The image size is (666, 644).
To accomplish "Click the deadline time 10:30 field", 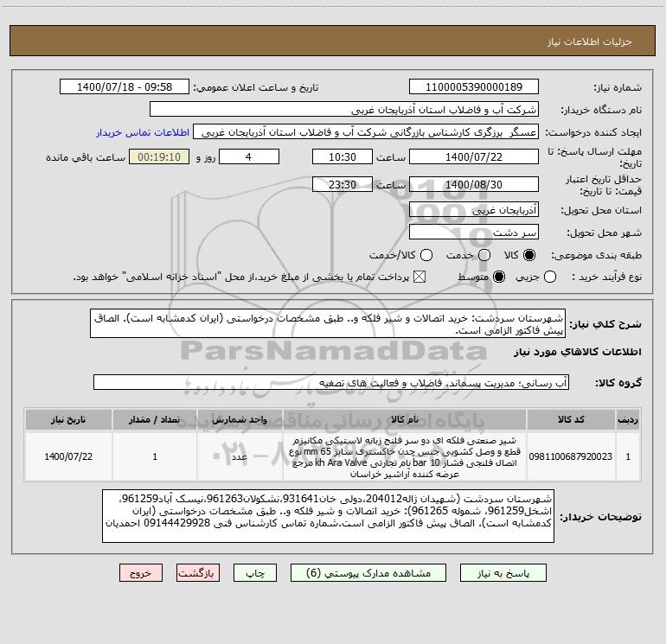I will pos(343,156).
